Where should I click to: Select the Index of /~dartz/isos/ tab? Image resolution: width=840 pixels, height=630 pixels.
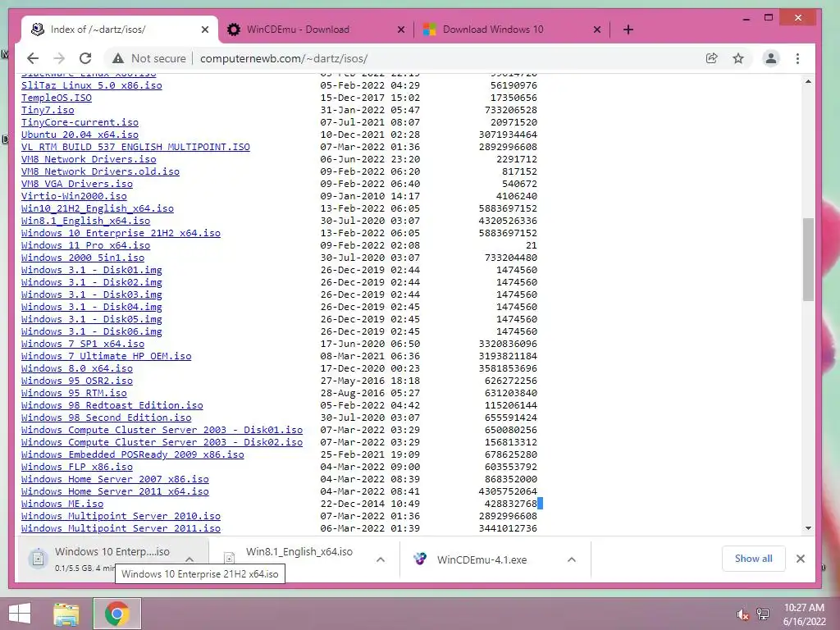coord(119,30)
